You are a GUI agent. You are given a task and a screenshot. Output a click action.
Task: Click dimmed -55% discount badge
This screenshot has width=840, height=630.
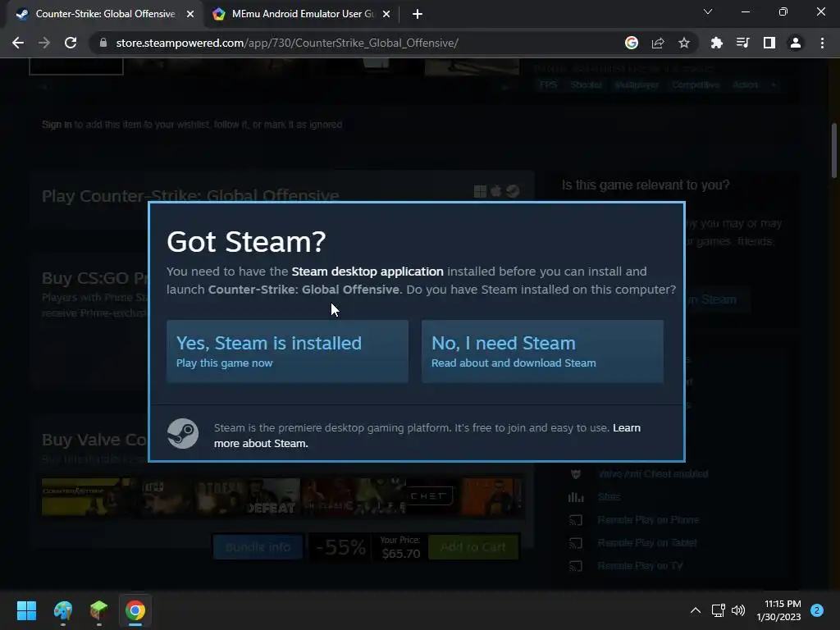340,547
